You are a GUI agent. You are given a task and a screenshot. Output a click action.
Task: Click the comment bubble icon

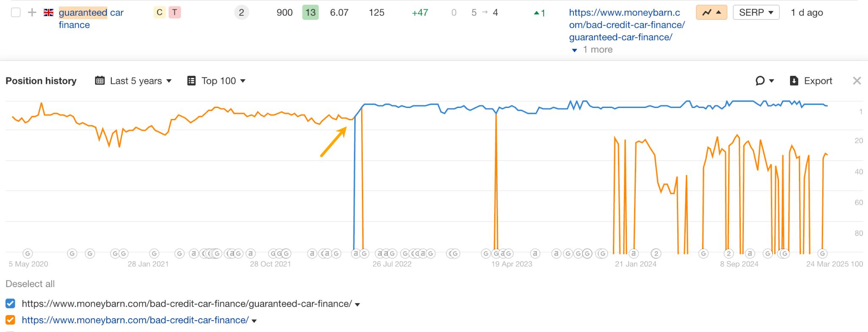click(x=760, y=81)
